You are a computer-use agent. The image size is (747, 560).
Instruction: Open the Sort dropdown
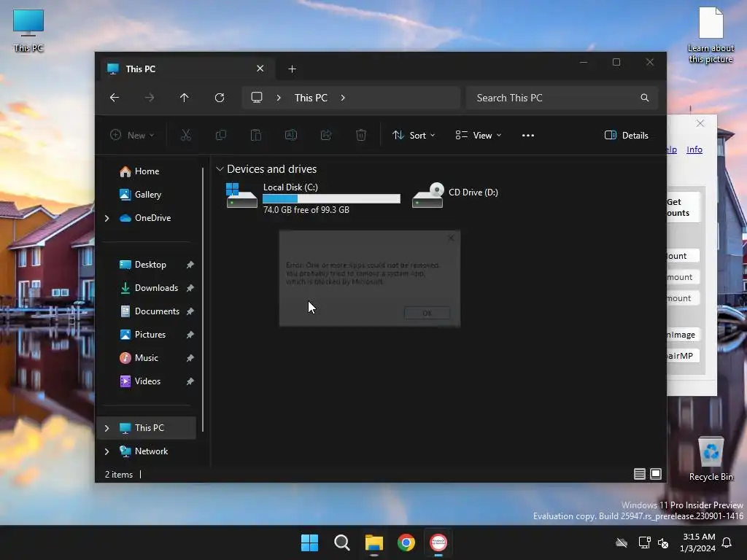click(x=414, y=135)
